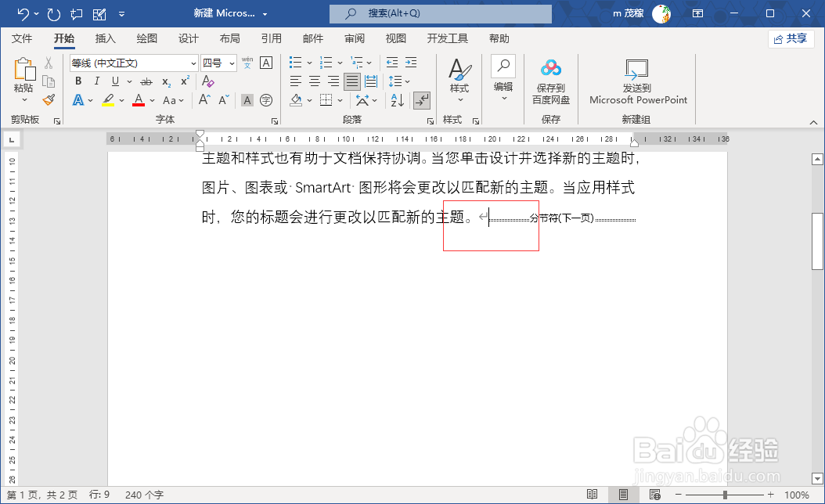Open the 样式 styles gallery

459,79
